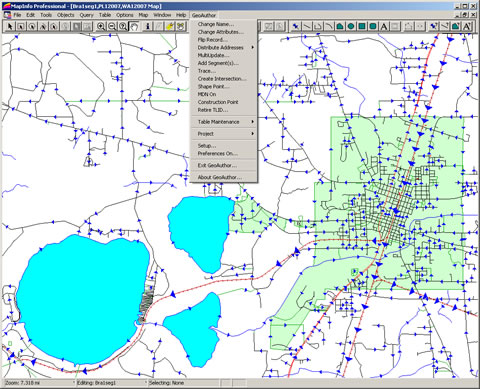
Task: Select the Info tool icon
Action: (x=148, y=26)
